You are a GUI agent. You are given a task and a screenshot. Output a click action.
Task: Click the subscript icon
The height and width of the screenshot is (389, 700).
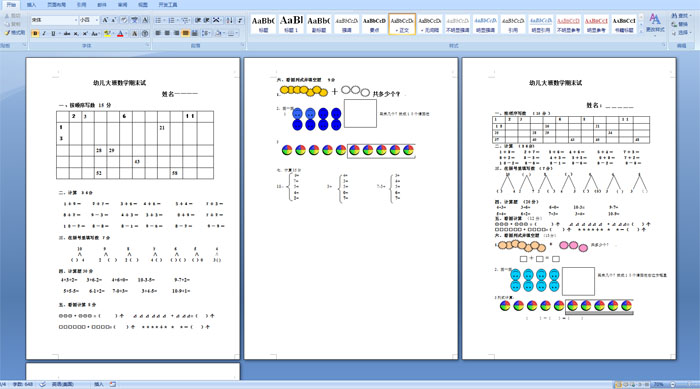click(x=76, y=33)
